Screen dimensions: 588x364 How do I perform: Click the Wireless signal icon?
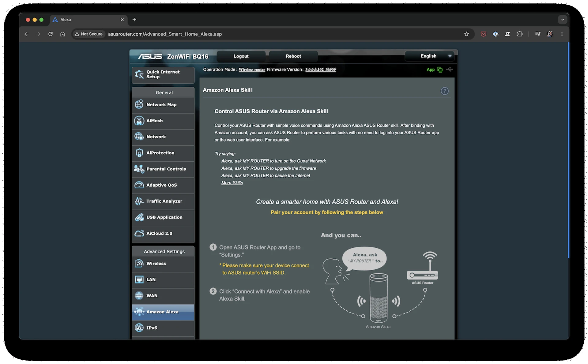coord(139,264)
